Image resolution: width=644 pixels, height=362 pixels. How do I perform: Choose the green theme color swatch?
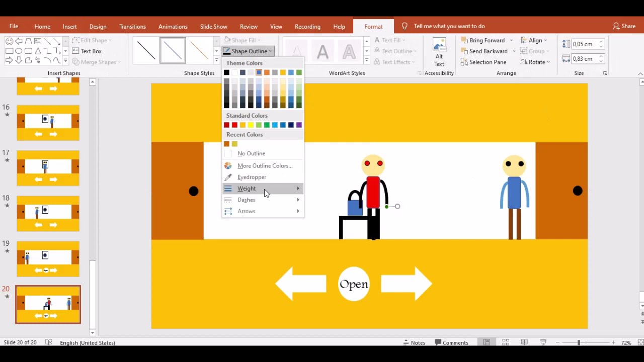tap(299, 73)
